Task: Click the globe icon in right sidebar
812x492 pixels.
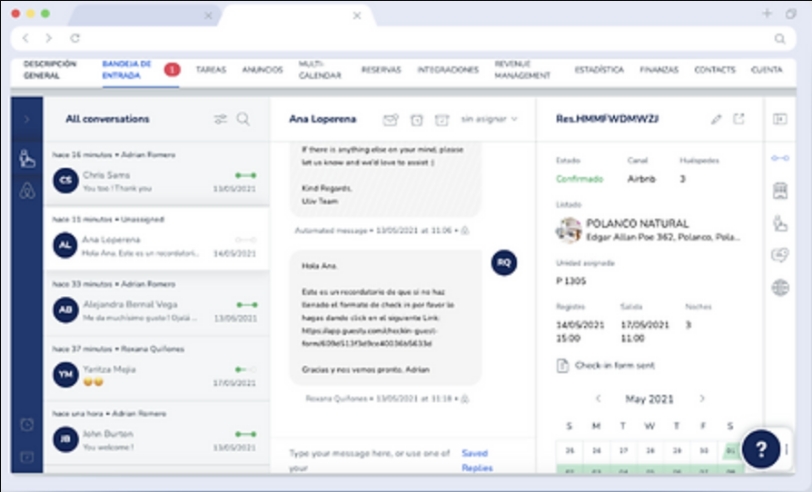Action: [x=780, y=288]
